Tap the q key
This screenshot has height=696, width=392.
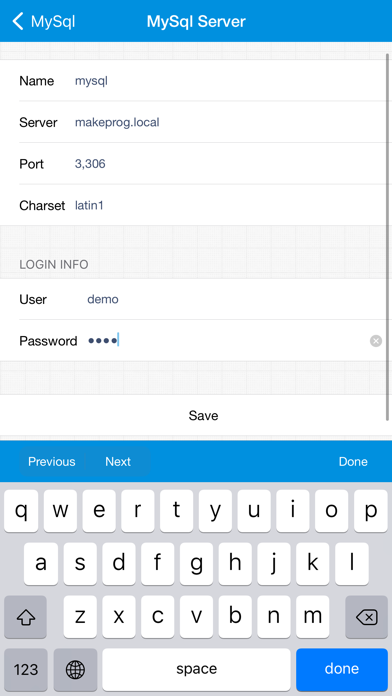pos(21,511)
